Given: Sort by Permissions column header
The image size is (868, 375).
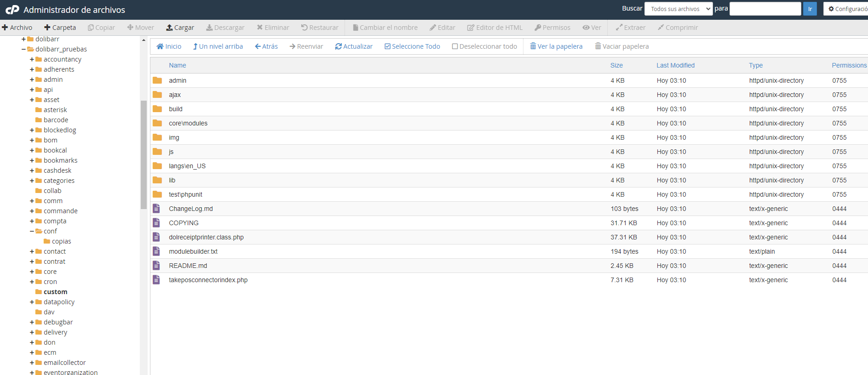Looking at the screenshot, I should click(849, 65).
